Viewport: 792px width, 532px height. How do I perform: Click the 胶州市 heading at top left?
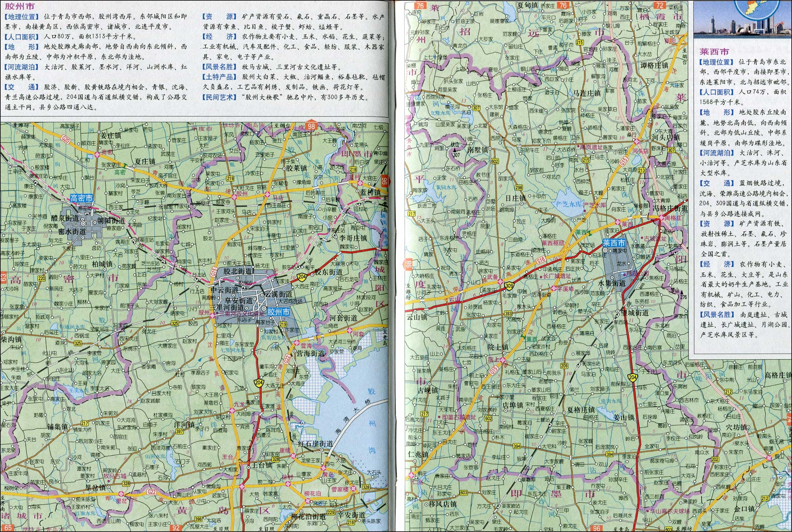(x=20, y=6)
